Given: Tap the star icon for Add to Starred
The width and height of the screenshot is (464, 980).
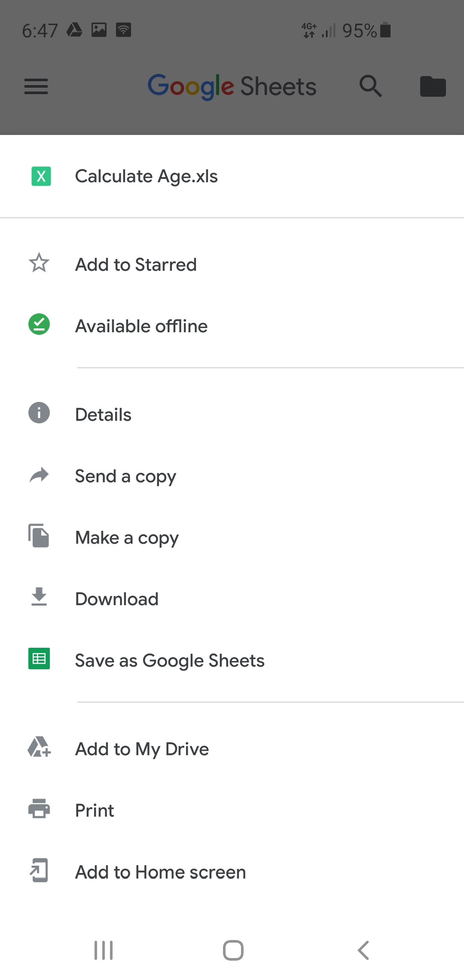Looking at the screenshot, I should pyautogui.click(x=39, y=263).
